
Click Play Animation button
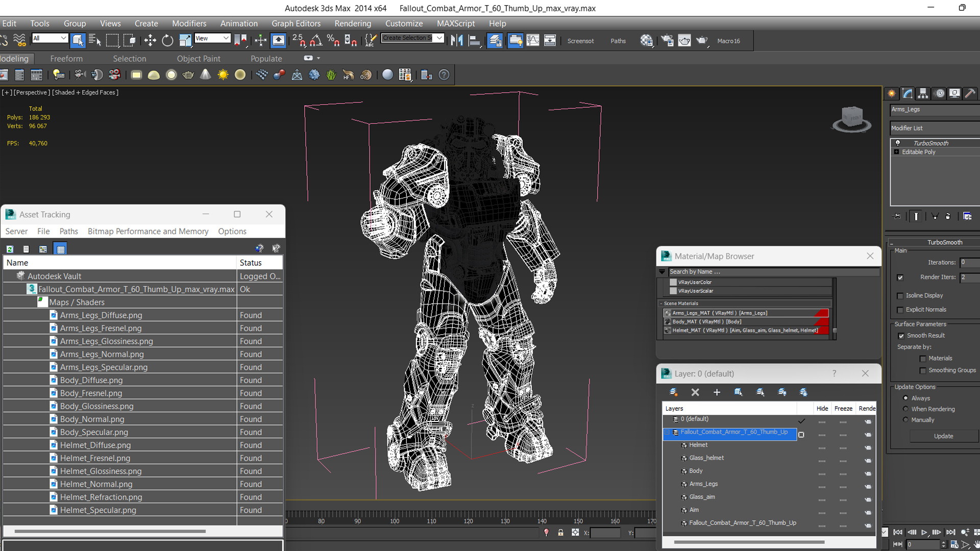924,532
